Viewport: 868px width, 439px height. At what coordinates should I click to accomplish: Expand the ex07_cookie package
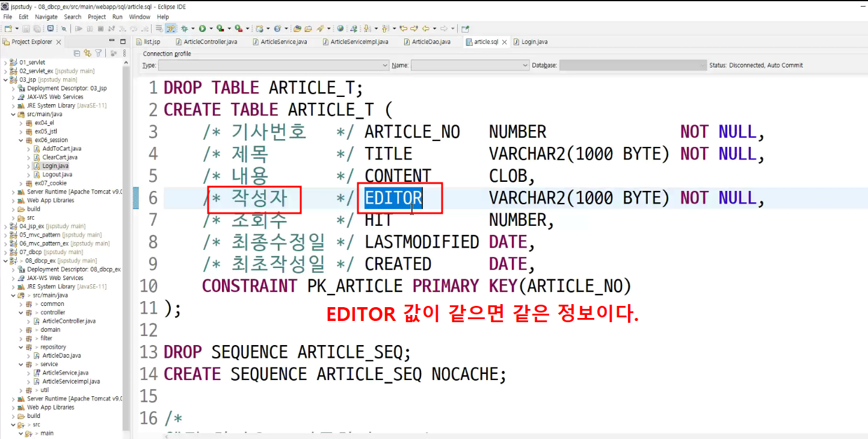click(x=21, y=183)
